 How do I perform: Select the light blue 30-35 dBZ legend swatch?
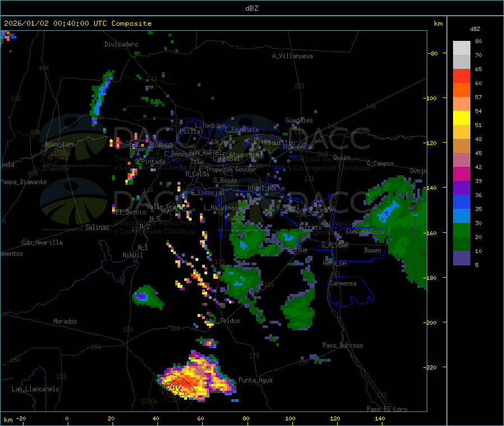tap(461, 216)
